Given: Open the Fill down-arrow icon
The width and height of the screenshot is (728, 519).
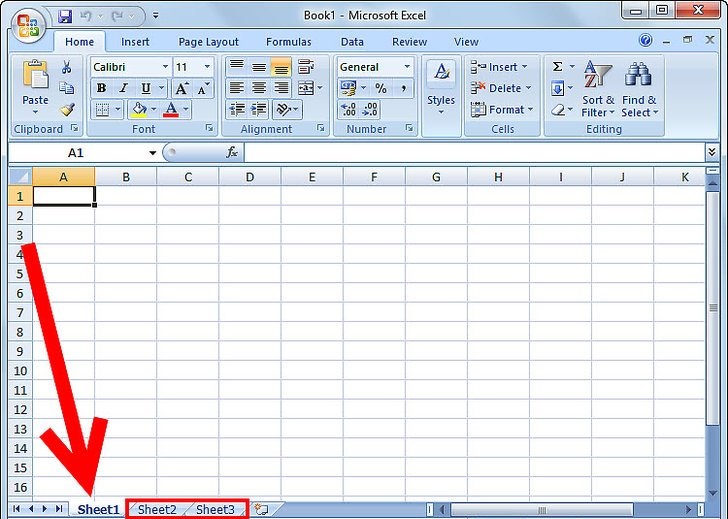Looking at the screenshot, I should (x=558, y=88).
